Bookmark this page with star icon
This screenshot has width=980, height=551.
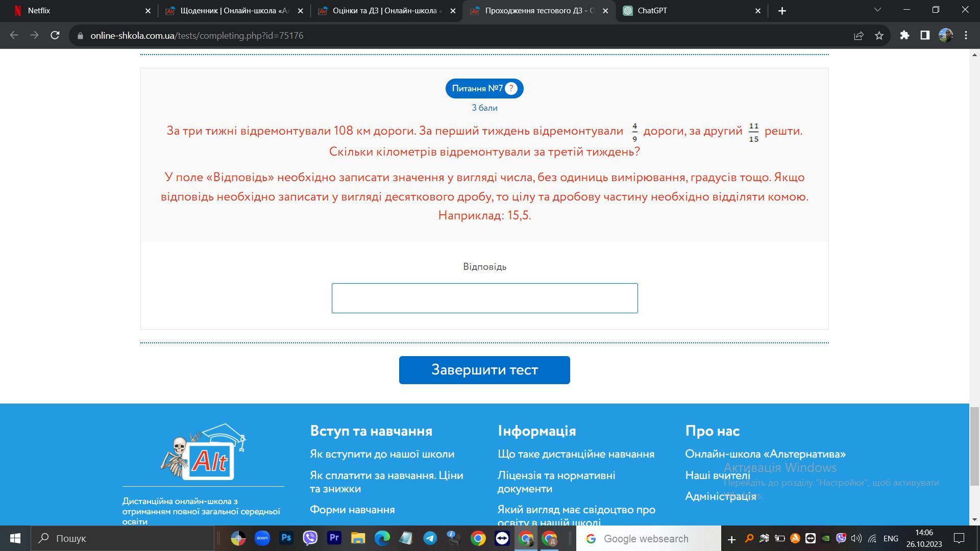[879, 36]
